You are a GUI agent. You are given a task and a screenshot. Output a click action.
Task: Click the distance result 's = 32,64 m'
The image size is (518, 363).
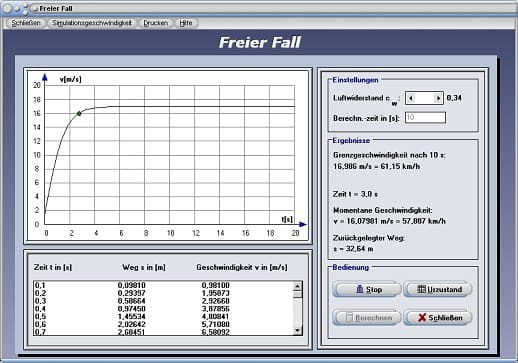tap(353, 249)
